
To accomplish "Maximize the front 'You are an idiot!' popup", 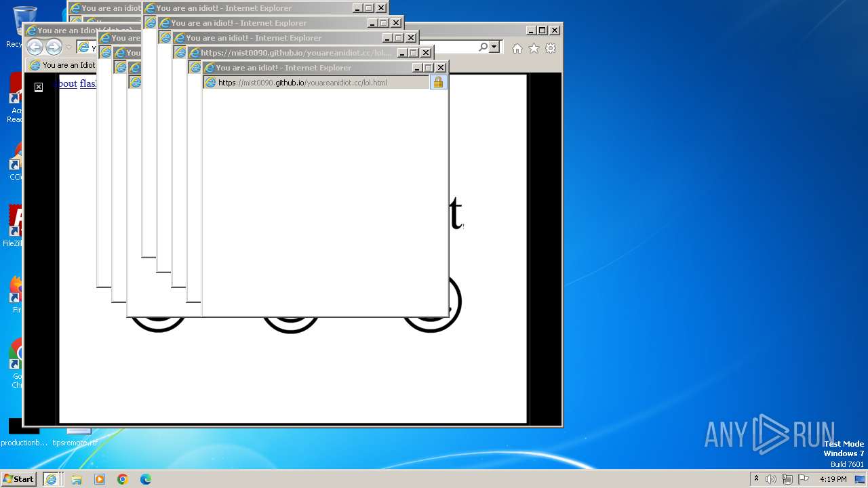I will 428,68.
